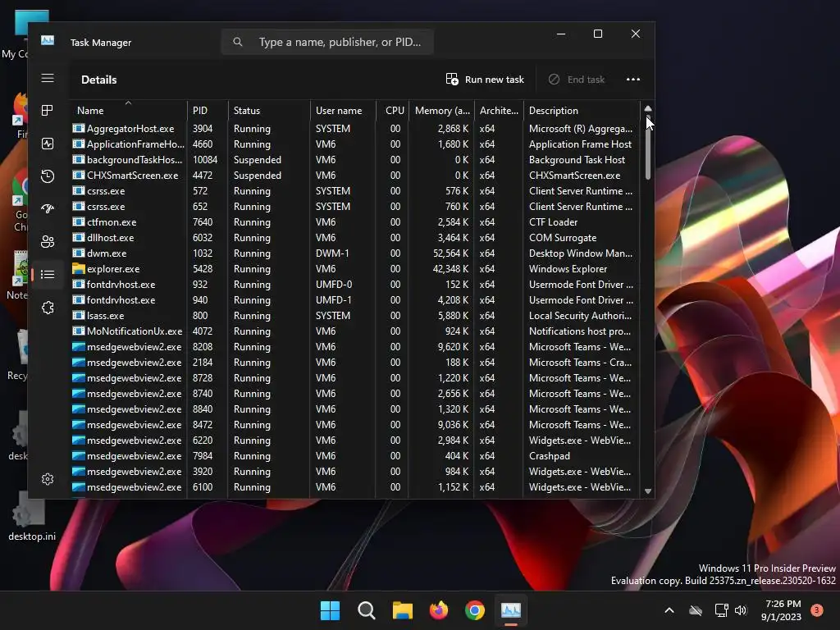Open the three-dot more options menu
Image resolution: width=840 pixels, height=630 pixels.
click(x=633, y=80)
